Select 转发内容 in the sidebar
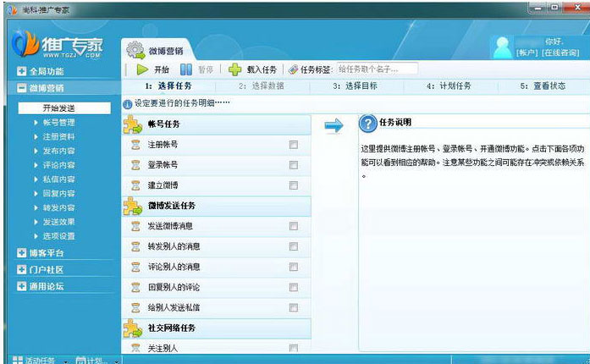The image size is (590, 364). pos(58,207)
